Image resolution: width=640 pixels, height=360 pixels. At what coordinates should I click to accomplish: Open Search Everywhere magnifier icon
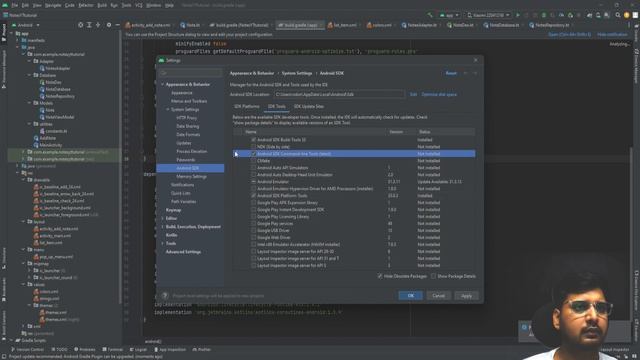click(x=618, y=15)
